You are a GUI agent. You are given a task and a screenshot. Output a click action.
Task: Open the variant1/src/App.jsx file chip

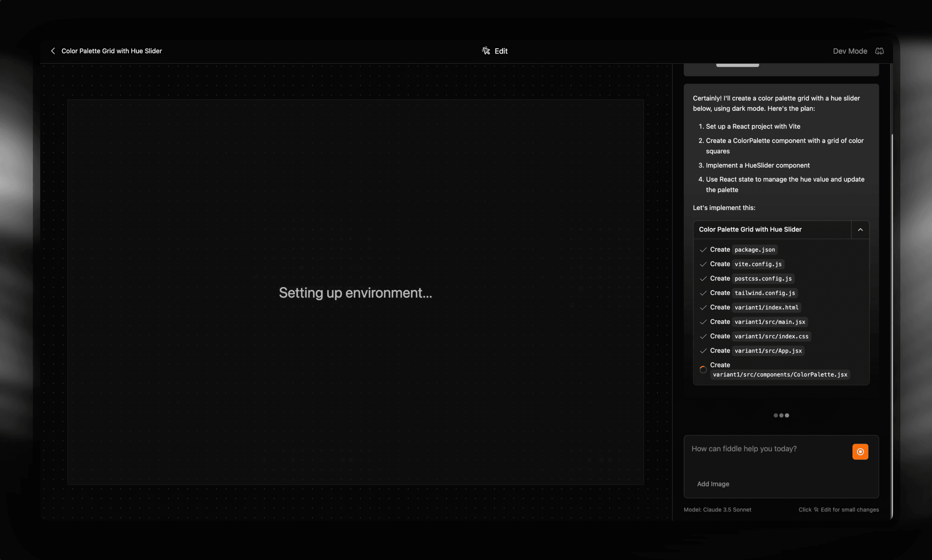768,351
